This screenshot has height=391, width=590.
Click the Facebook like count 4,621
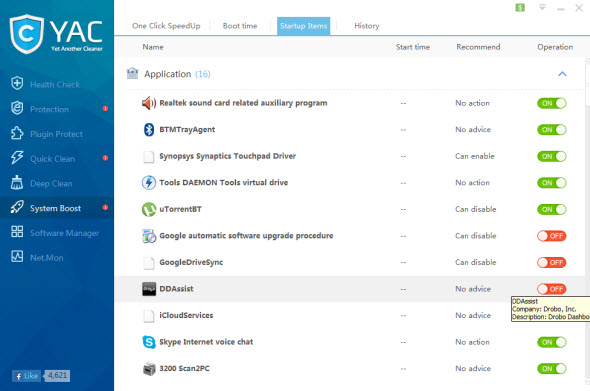57,376
